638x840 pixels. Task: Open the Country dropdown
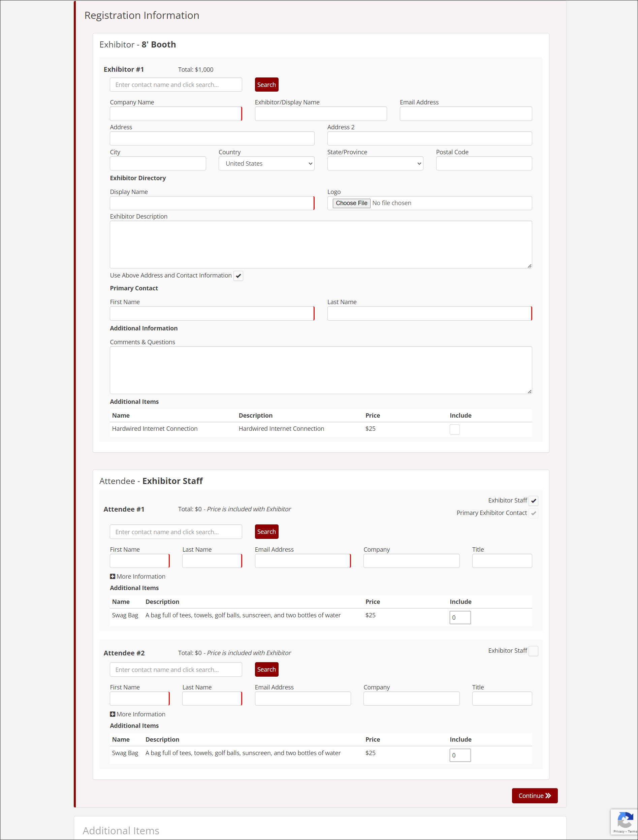point(266,163)
